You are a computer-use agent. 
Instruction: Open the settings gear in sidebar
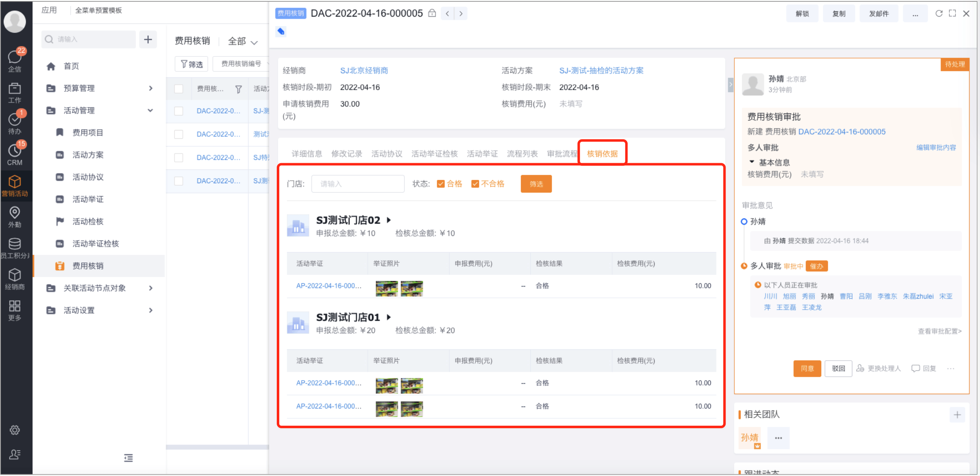click(15, 430)
